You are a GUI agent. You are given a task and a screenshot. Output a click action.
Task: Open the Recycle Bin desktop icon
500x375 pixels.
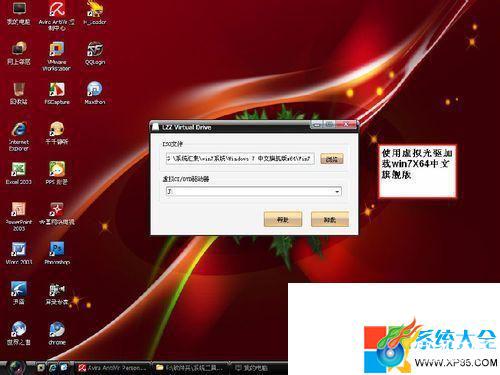(19, 93)
